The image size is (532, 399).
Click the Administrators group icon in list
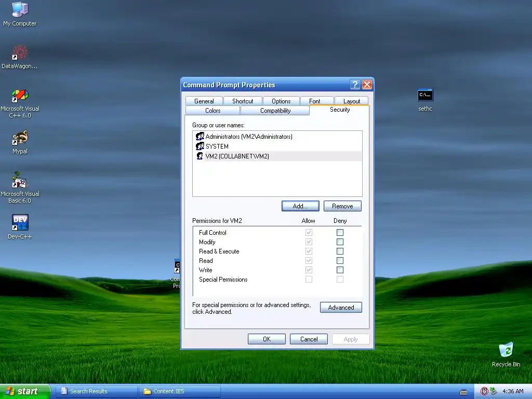click(x=200, y=137)
